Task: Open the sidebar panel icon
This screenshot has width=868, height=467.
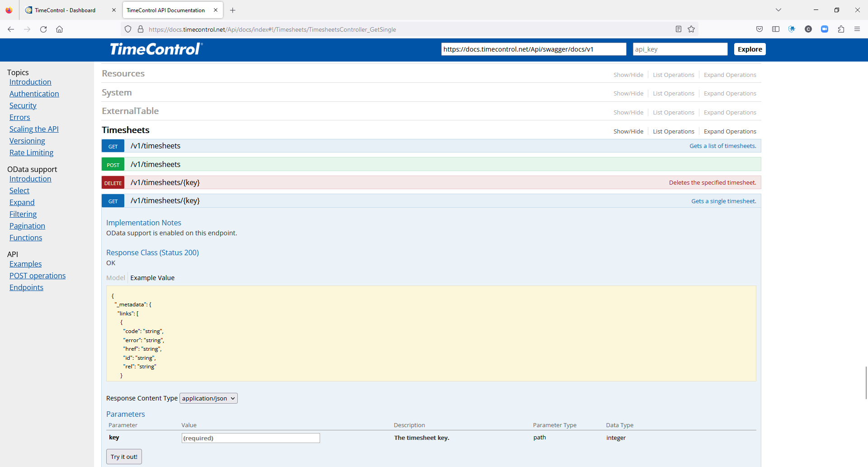Action: click(776, 29)
